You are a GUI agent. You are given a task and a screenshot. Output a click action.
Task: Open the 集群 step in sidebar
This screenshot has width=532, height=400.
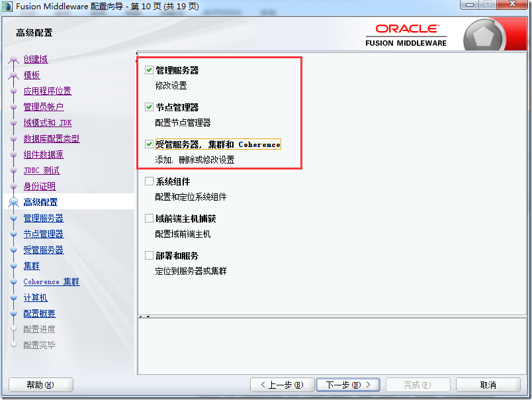point(32,266)
